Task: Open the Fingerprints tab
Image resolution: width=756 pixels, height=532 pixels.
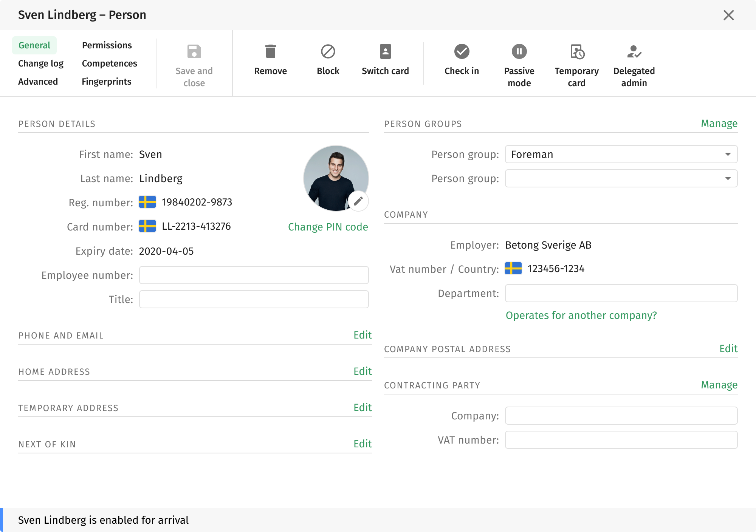Action: pyautogui.click(x=107, y=82)
